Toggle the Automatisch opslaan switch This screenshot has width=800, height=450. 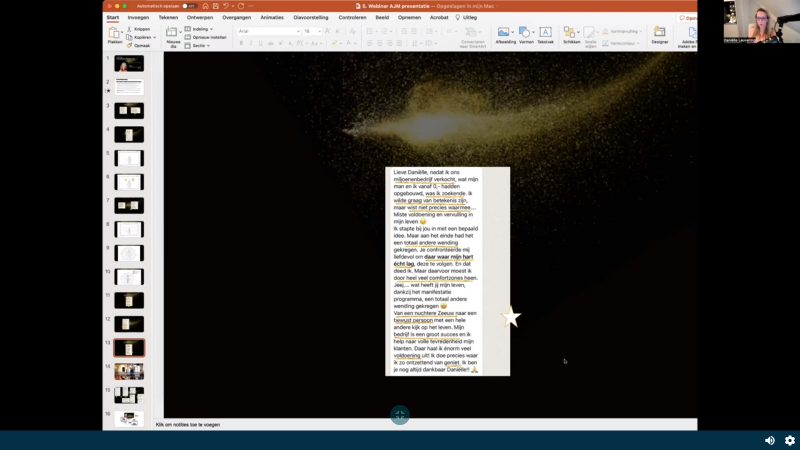188,6
